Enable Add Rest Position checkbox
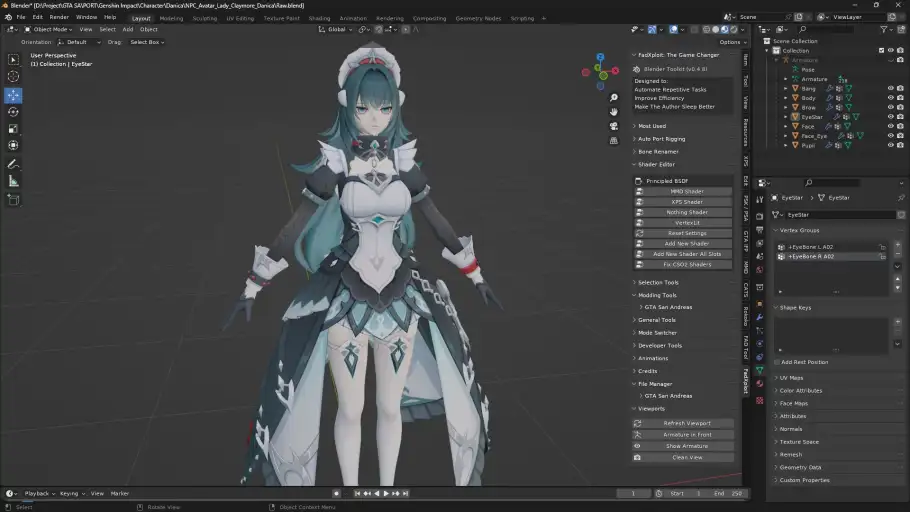Image resolution: width=910 pixels, height=512 pixels. 777,362
